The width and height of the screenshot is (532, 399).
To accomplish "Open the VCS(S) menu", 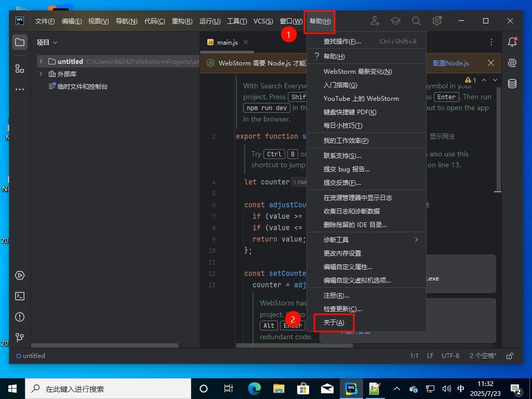I will tap(263, 21).
